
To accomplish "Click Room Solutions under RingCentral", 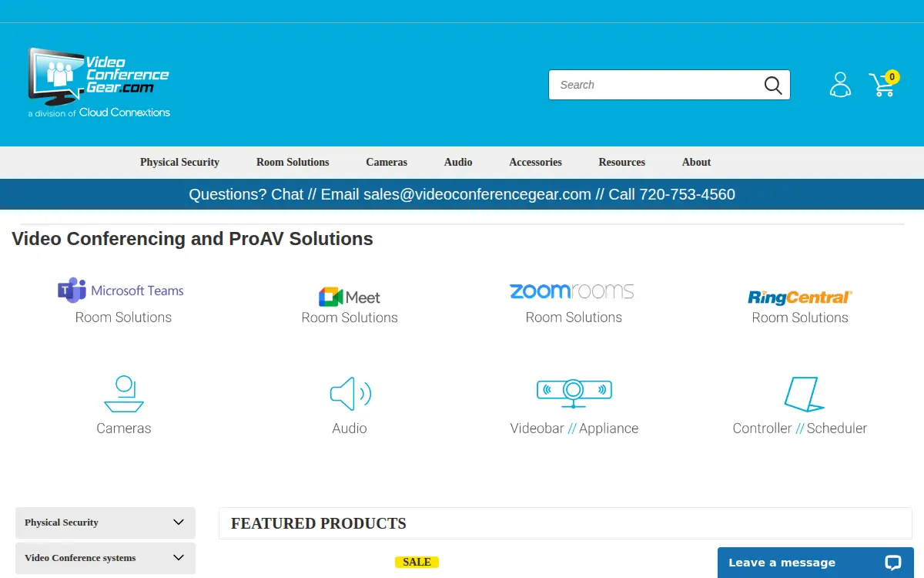I will [800, 318].
